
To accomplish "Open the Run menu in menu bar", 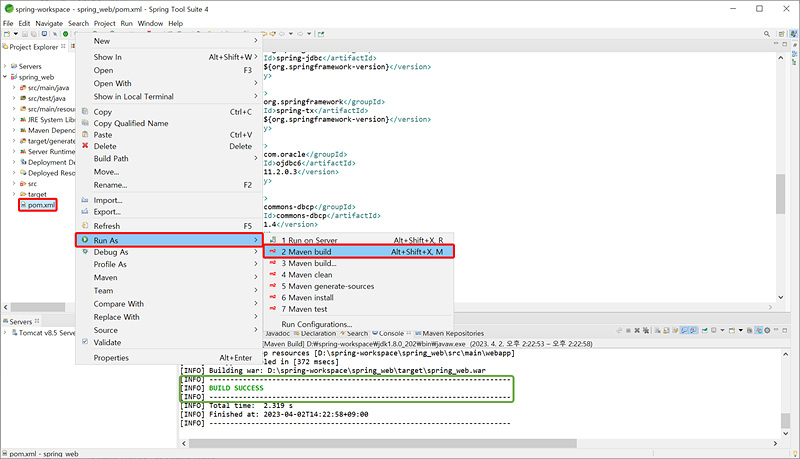I will (127, 23).
